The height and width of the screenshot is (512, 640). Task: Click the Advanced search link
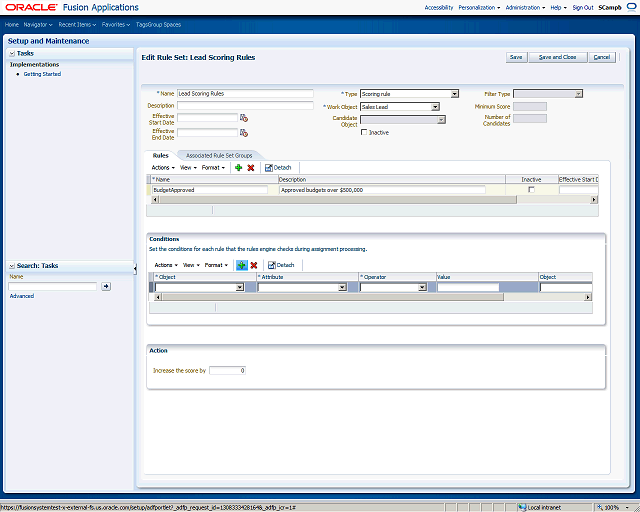(x=22, y=296)
